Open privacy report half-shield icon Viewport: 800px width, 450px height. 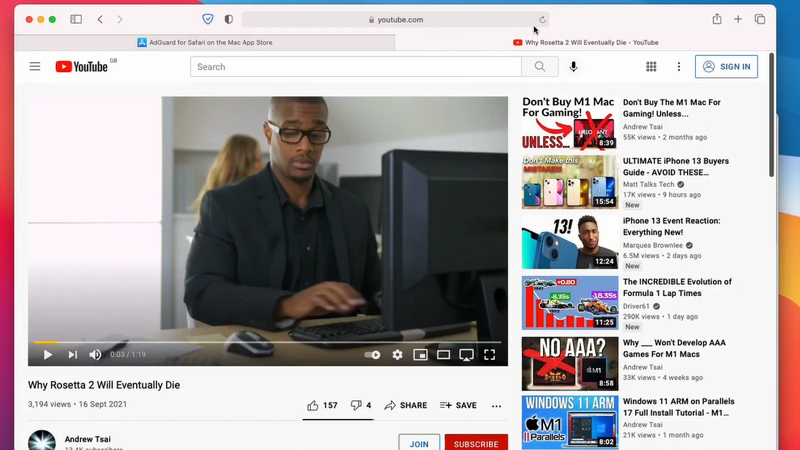pos(229,19)
